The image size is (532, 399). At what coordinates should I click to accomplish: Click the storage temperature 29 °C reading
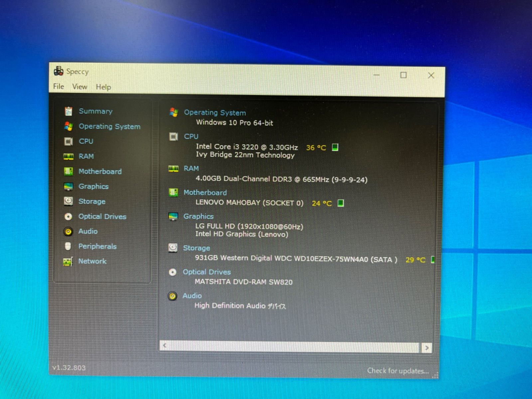point(415,260)
